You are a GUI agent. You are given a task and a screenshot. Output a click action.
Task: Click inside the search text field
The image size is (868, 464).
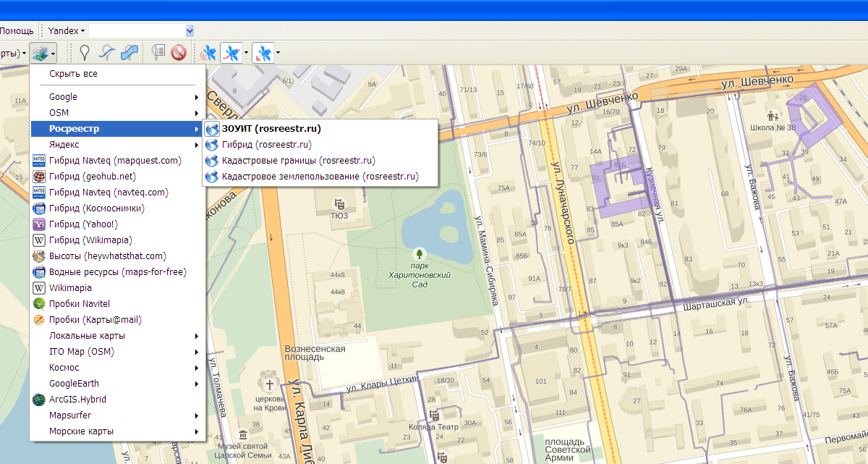tap(136, 31)
